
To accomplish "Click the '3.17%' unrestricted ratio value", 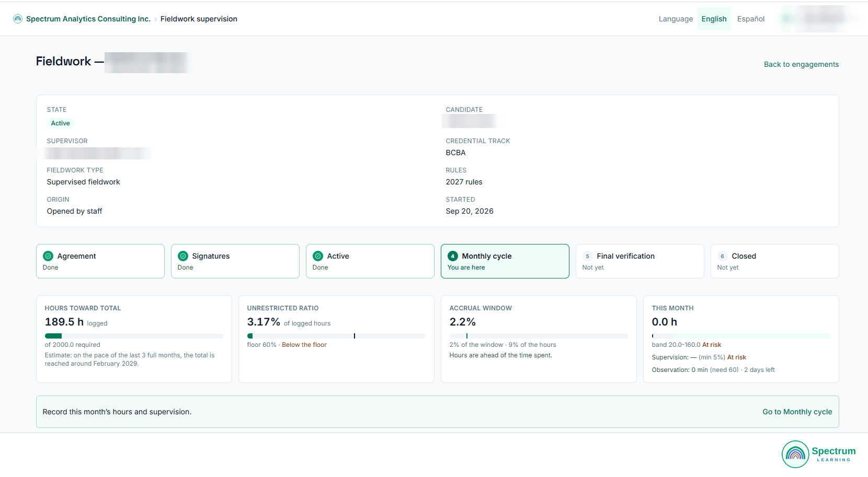I will tap(264, 322).
